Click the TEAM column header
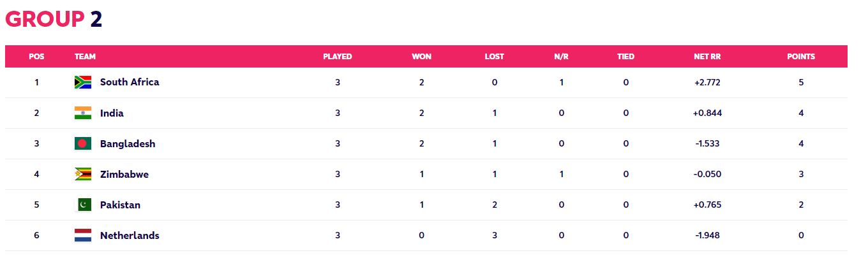This screenshot has height=267, width=868. [85, 57]
